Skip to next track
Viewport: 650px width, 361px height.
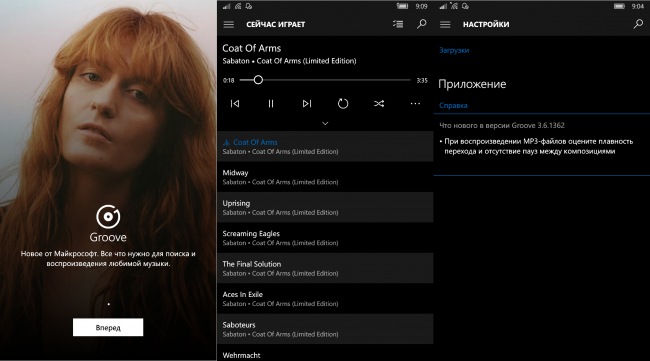(307, 104)
